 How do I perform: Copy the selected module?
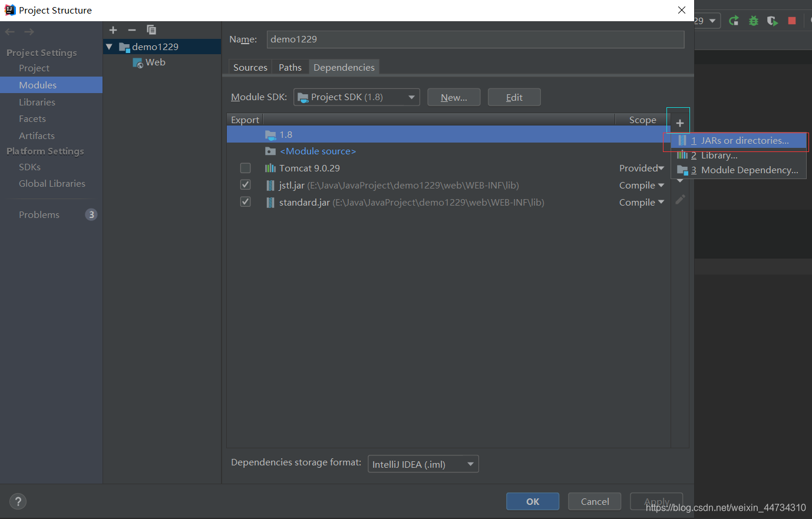click(151, 29)
